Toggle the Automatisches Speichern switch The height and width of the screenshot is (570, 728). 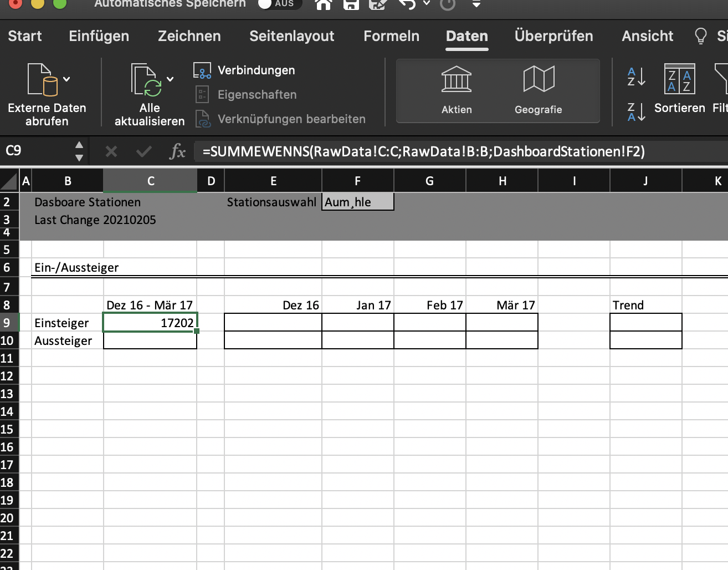pos(279,3)
